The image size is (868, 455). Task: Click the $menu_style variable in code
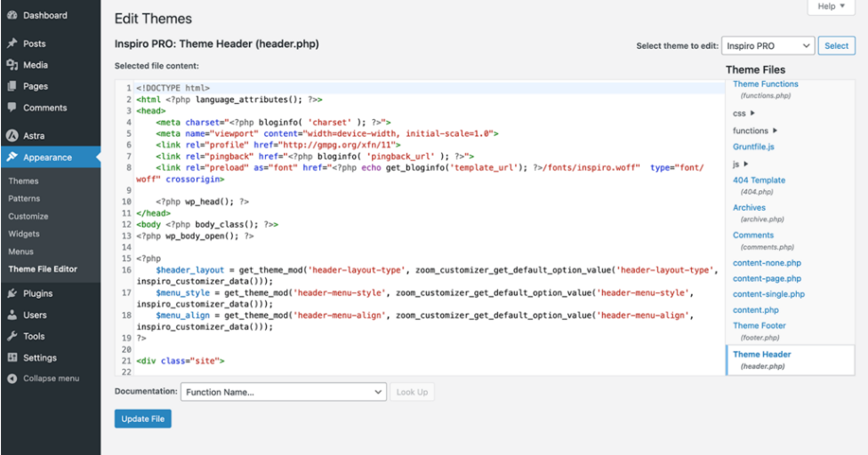(x=182, y=292)
